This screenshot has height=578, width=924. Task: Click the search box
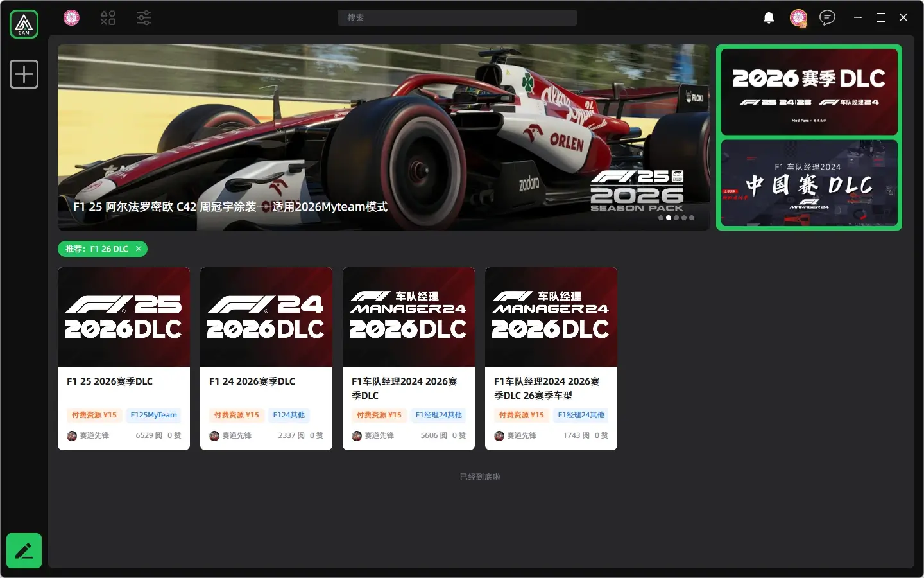click(458, 18)
